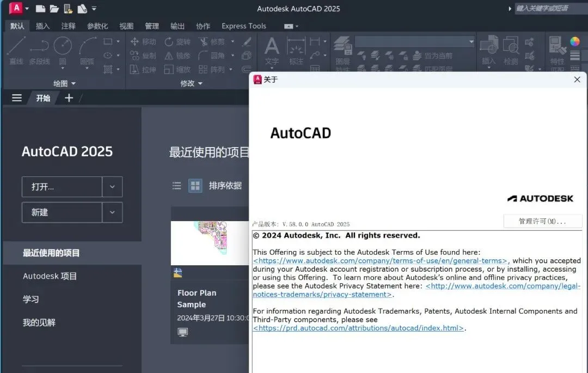The height and width of the screenshot is (373, 588).
Task: Open the Fillet tool dropdown arrow
Action: pos(232,56)
